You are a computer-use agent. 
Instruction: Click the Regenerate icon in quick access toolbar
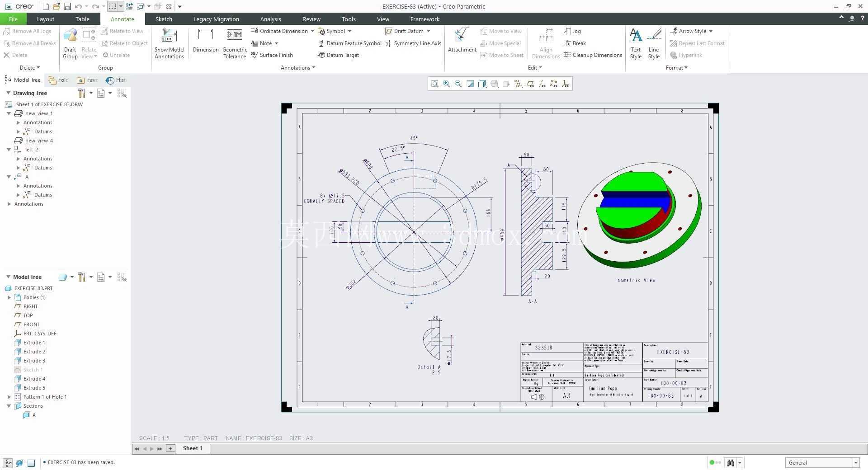(x=129, y=6)
